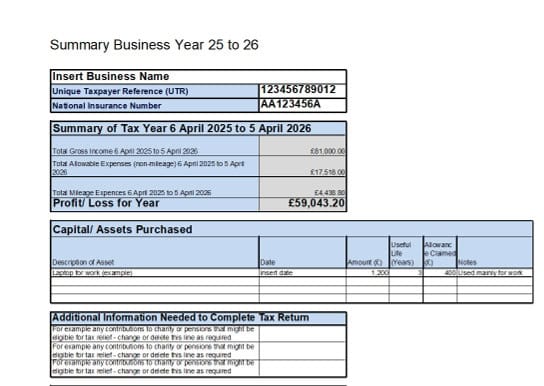Select the Summary Business Year 25 to 26 title
Image resolution: width=544 pixels, height=386 pixels.
tap(154, 45)
